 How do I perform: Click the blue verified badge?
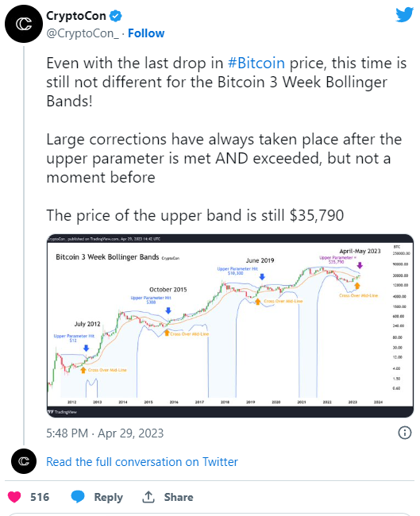116,16
